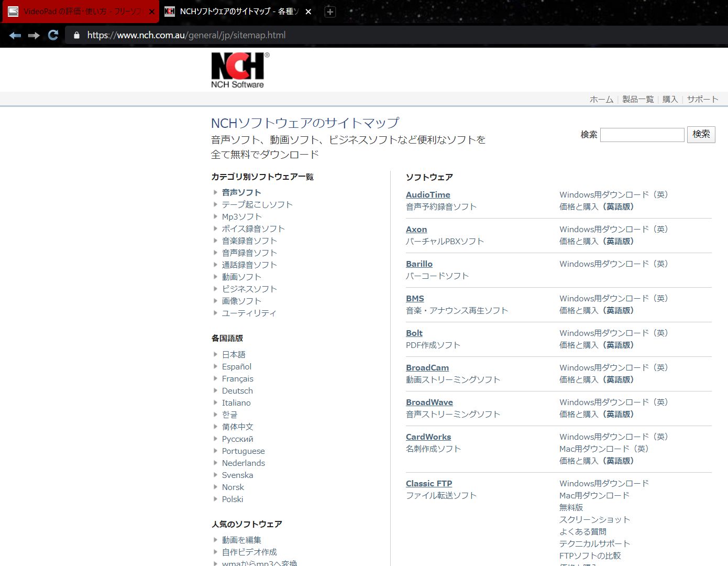Open the 音楽録音ソフト category

point(249,241)
